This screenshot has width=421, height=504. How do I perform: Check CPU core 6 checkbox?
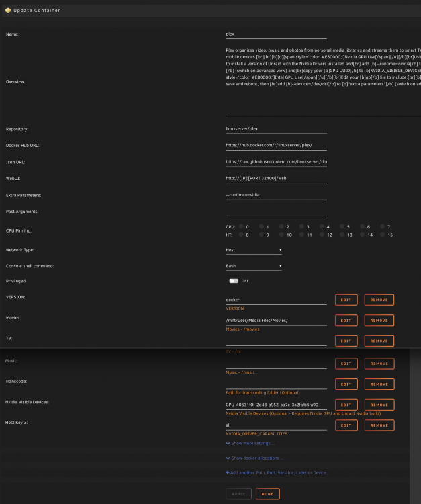click(x=363, y=226)
